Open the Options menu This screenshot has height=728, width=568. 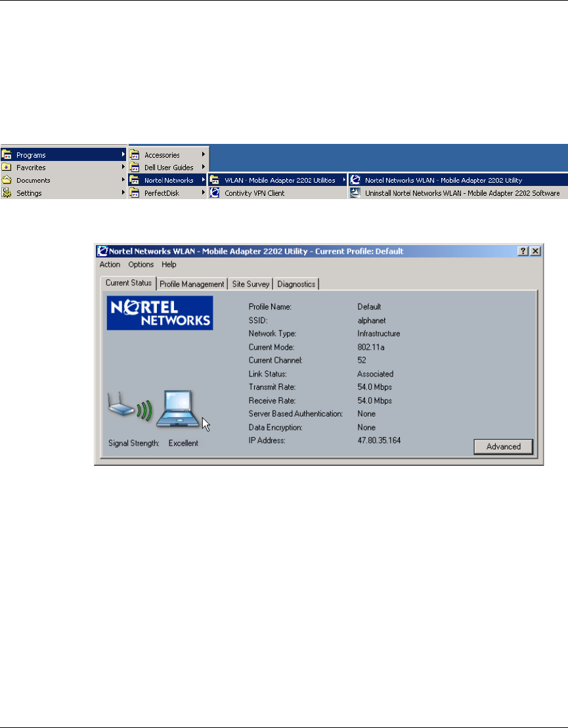[141, 265]
